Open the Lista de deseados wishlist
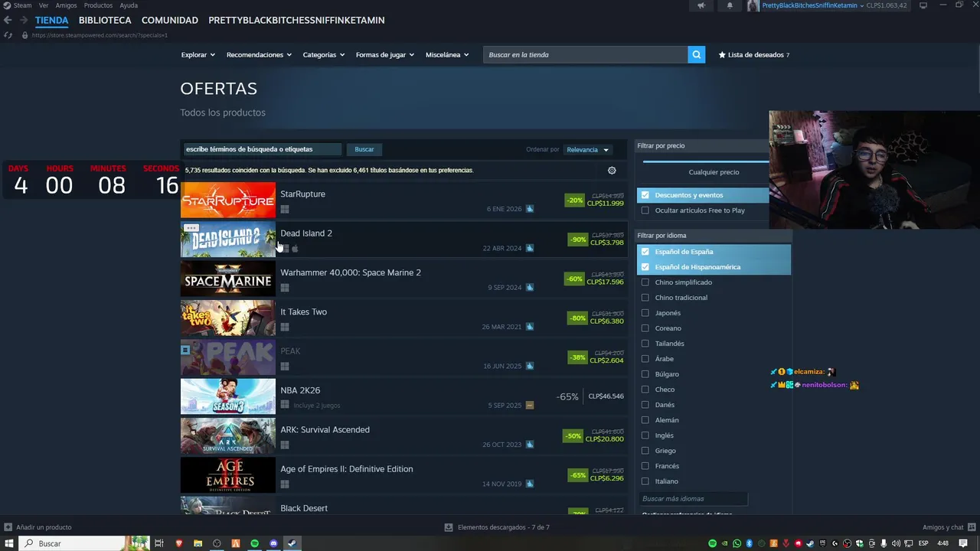 [753, 55]
